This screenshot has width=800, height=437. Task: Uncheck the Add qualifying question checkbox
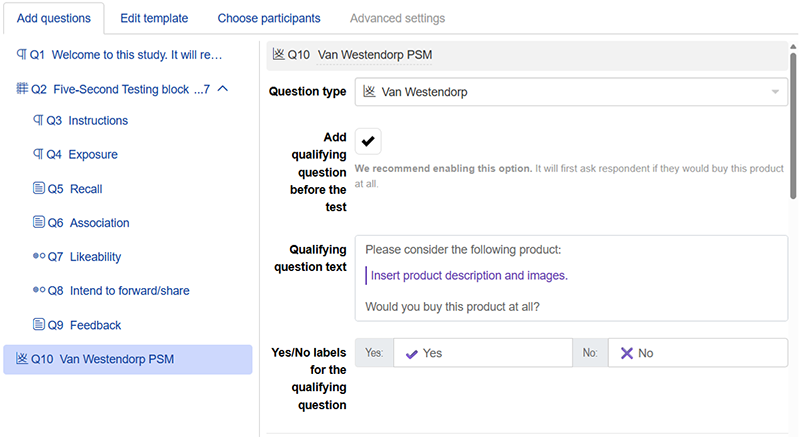[x=368, y=141]
